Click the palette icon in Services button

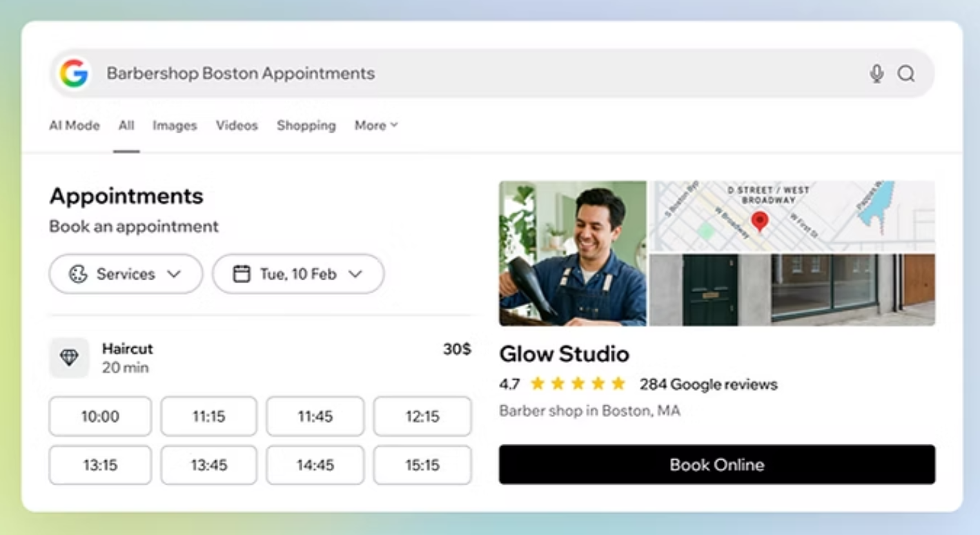click(x=78, y=274)
